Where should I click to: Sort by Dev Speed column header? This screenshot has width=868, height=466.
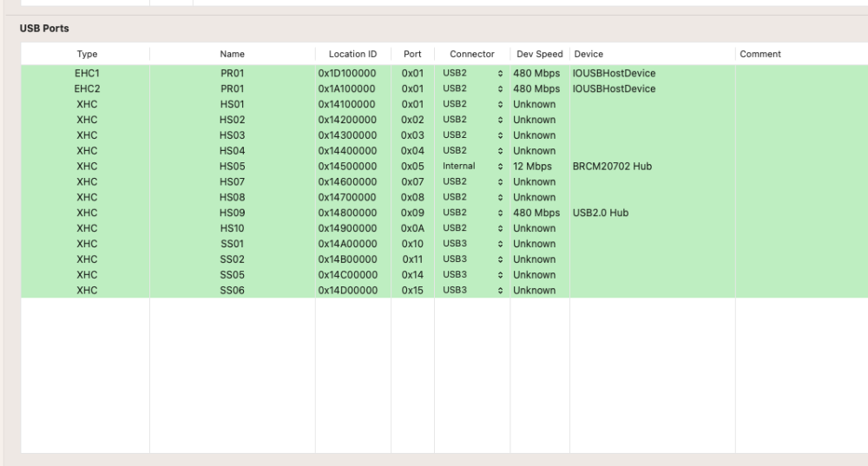click(x=540, y=54)
